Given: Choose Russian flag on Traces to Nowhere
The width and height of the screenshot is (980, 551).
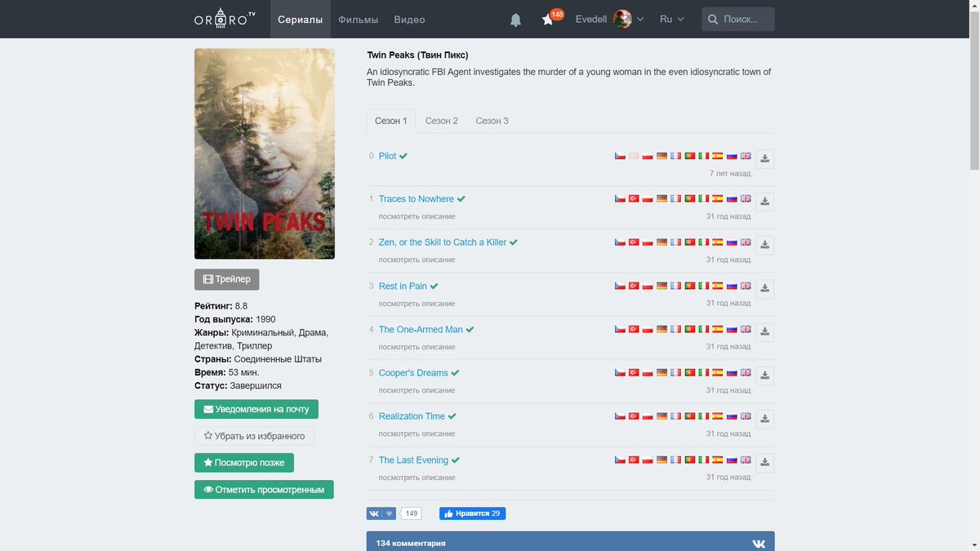Looking at the screenshot, I should (x=732, y=198).
